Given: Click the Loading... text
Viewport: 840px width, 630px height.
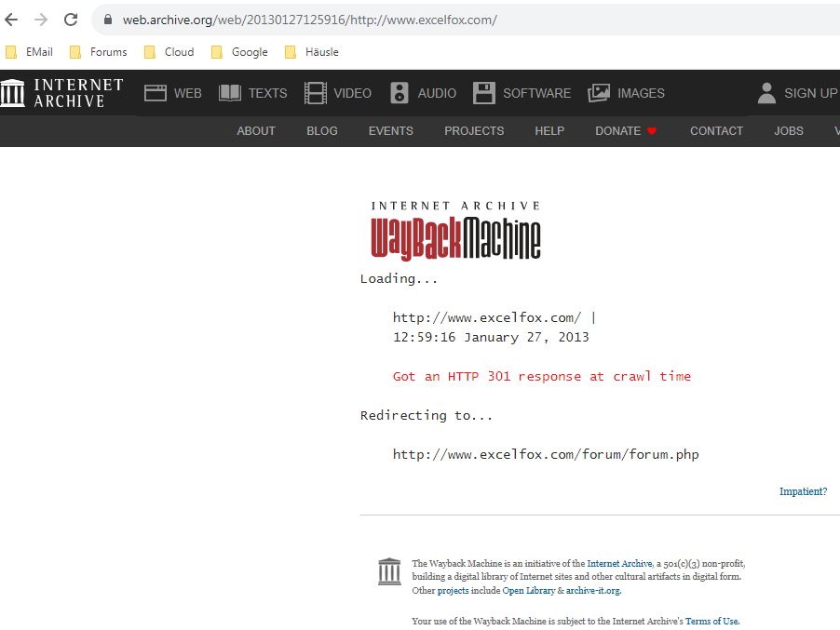Looking at the screenshot, I should [399, 279].
